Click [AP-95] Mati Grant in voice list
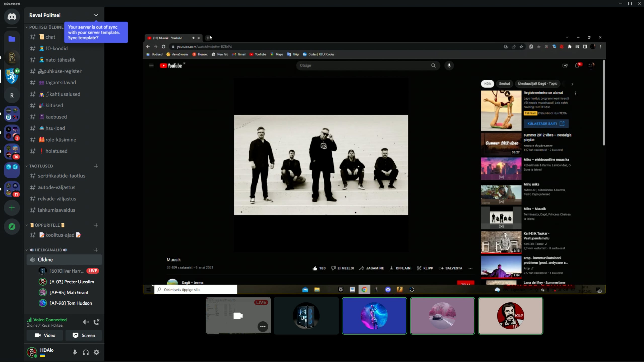Screen dimensions: 644x362 pyautogui.click(x=69, y=293)
